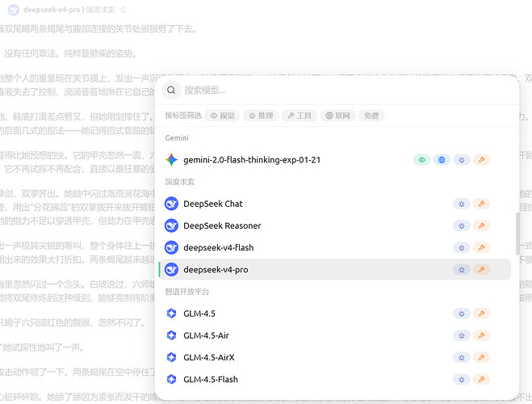Select GLM-4.5-Air model
The image size is (532, 404).
(x=335, y=335)
